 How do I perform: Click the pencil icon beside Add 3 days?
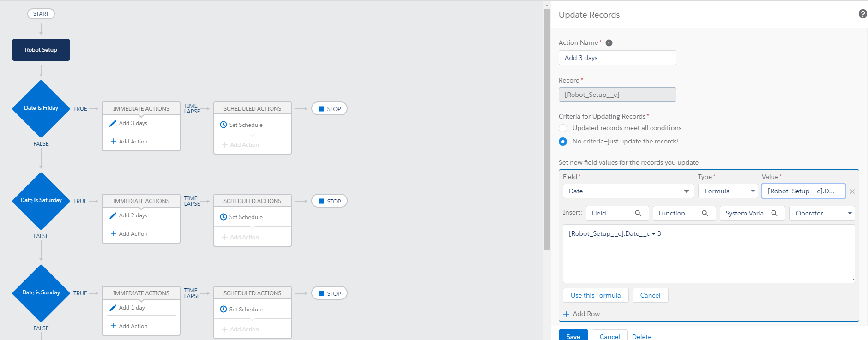(113, 123)
